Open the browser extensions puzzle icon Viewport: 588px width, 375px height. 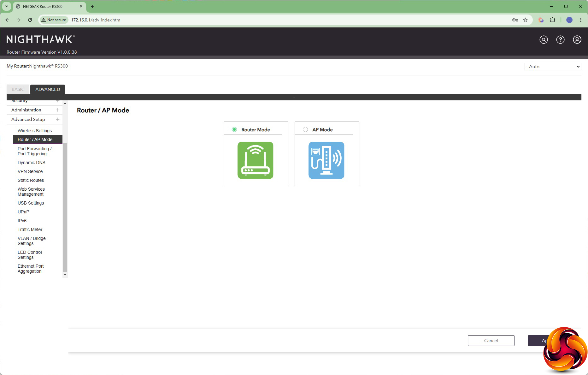point(552,20)
